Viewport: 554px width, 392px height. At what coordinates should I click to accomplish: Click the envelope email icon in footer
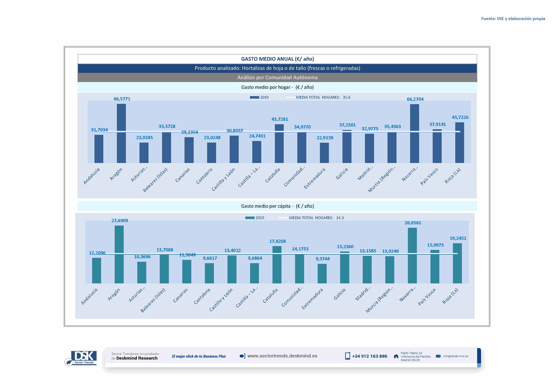pos(438,356)
